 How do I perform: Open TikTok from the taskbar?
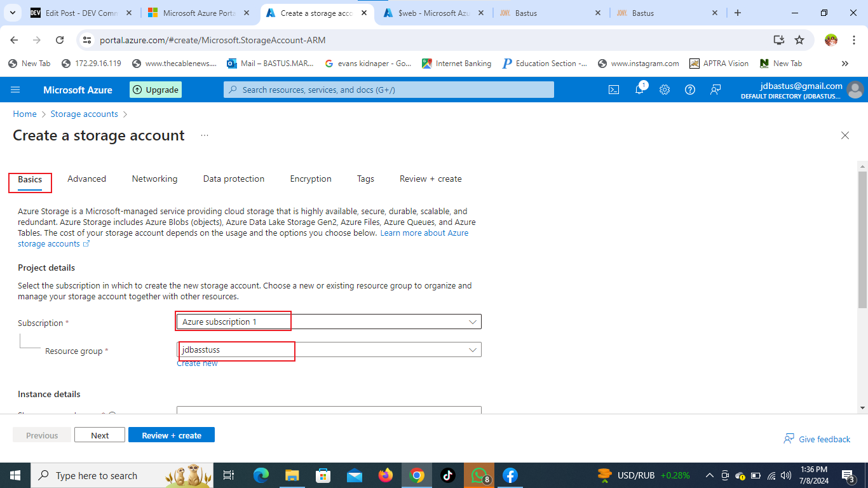[447, 475]
